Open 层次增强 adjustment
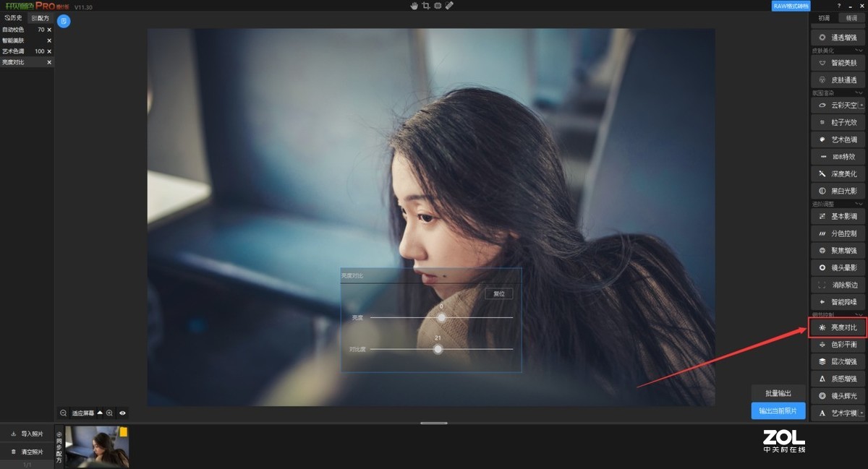 click(838, 361)
